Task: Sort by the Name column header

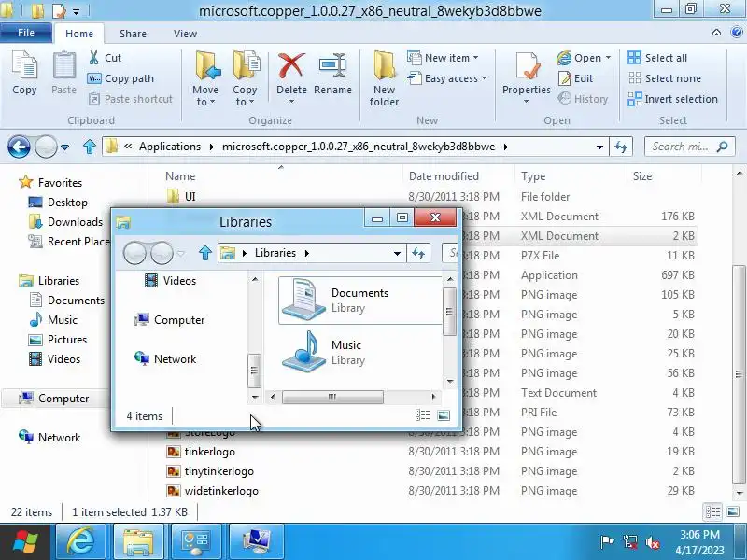Action: pos(281,176)
